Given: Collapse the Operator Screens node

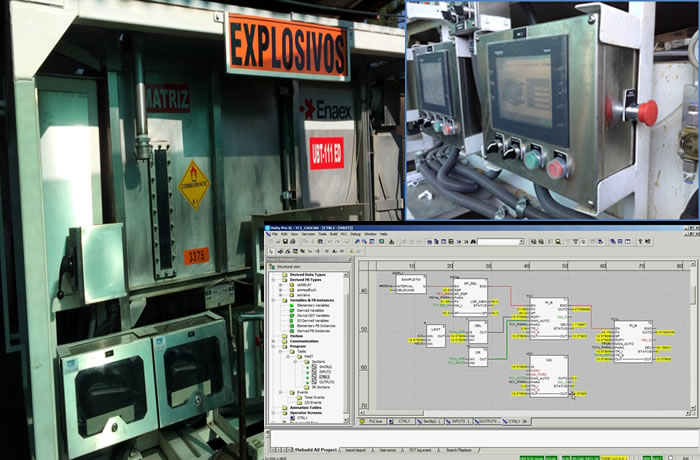Looking at the screenshot, I should tap(273, 413).
